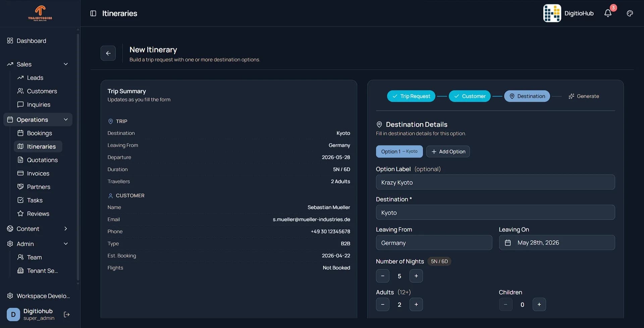Decrease adults count
The height and width of the screenshot is (328, 644).
383,304
